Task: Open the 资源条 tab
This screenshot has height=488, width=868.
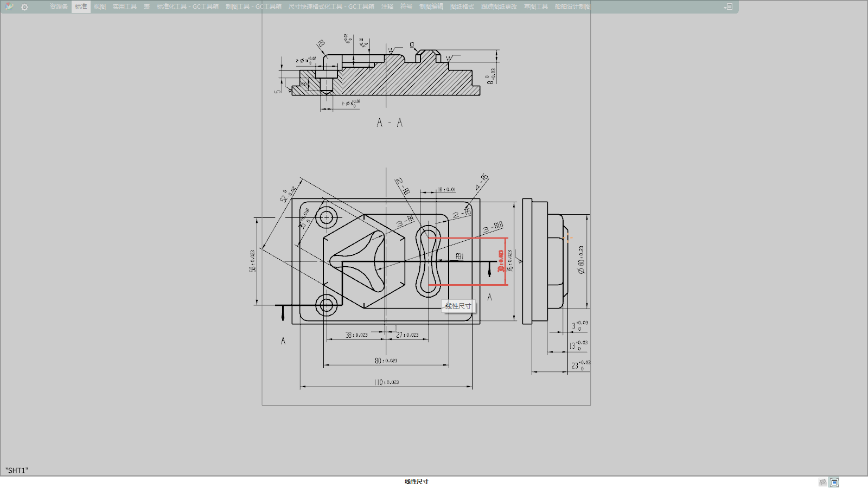Action: [x=59, y=7]
